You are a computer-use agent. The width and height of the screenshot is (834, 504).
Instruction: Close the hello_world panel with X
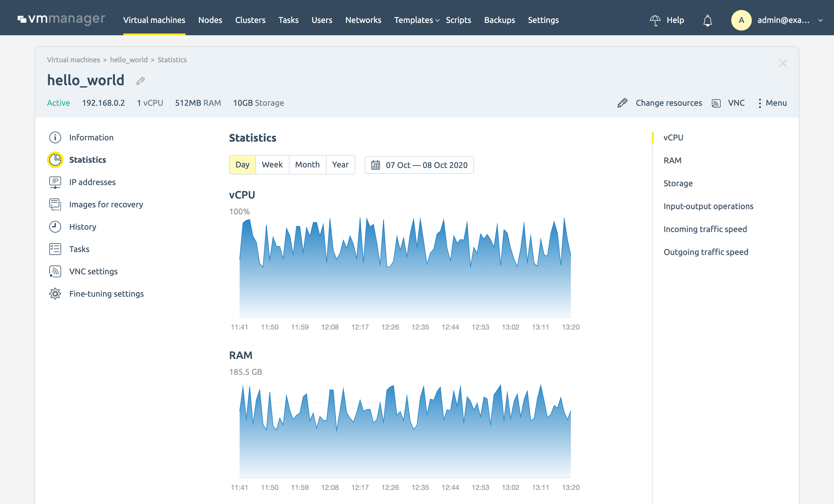pyautogui.click(x=783, y=63)
